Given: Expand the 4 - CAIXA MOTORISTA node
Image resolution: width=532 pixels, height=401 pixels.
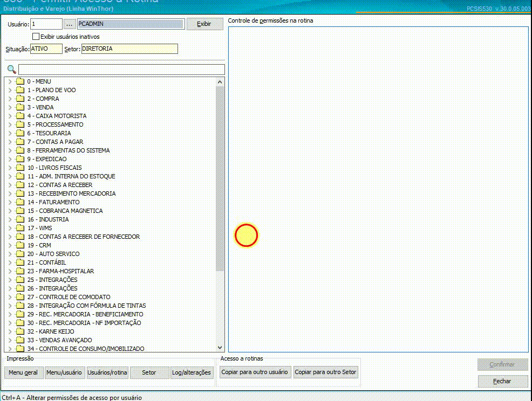Looking at the screenshot, I should 10,116.
